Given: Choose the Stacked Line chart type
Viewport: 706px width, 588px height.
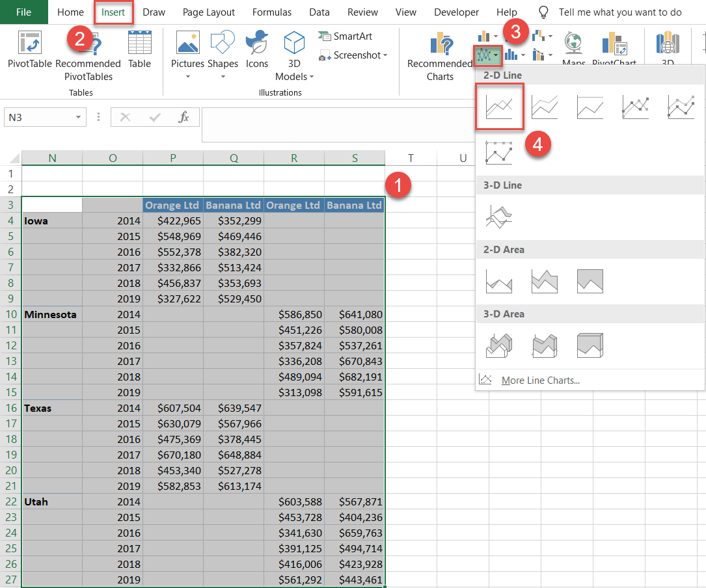Looking at the screenshot, I should [545, 107].
